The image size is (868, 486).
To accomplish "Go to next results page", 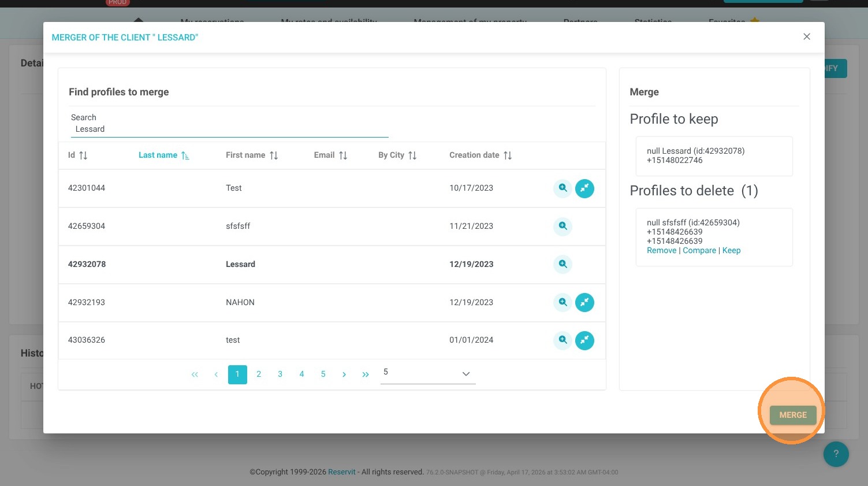I will pos(344,374).
